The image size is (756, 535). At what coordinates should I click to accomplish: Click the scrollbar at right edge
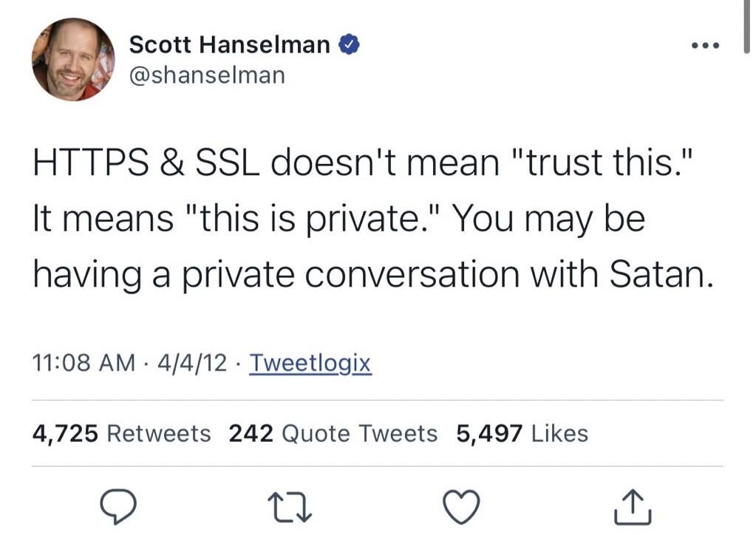[747, 27]
